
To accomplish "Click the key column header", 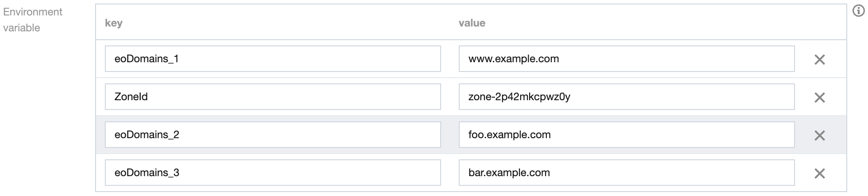I will [114, 23].
